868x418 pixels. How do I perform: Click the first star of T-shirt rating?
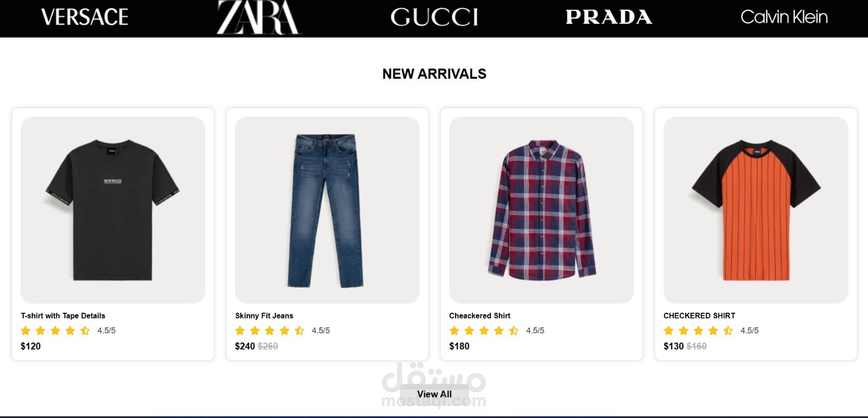25,331
